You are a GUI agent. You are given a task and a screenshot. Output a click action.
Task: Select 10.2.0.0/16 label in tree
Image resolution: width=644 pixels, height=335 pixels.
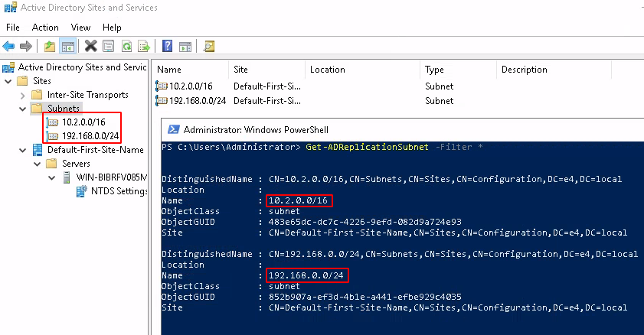(x=83, y=122)
